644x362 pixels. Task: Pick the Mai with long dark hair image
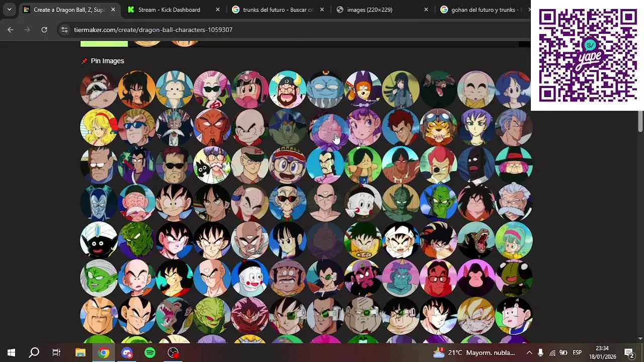[401, 89]
